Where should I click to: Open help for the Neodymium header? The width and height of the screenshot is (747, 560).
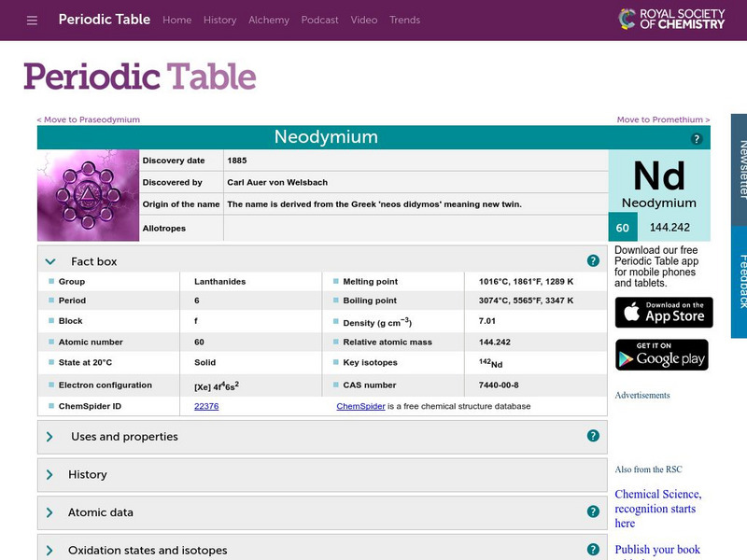coord(696,139)
